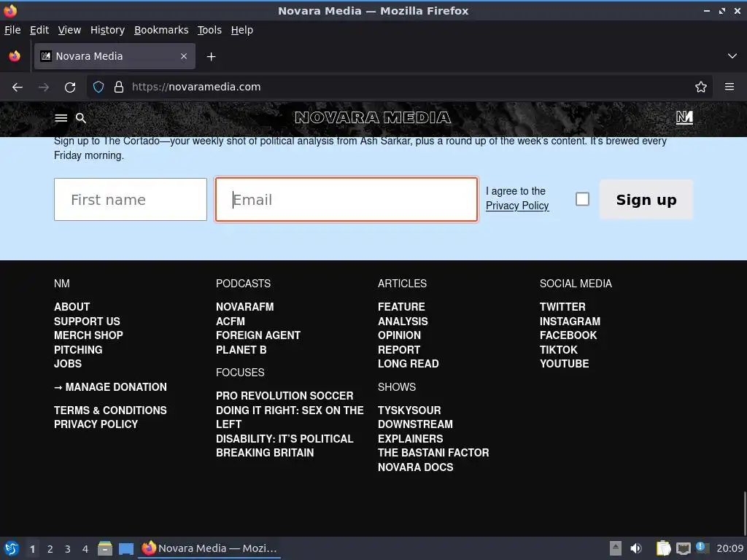
Task: Switch to workspace 2
Action: tap(50, 549)
